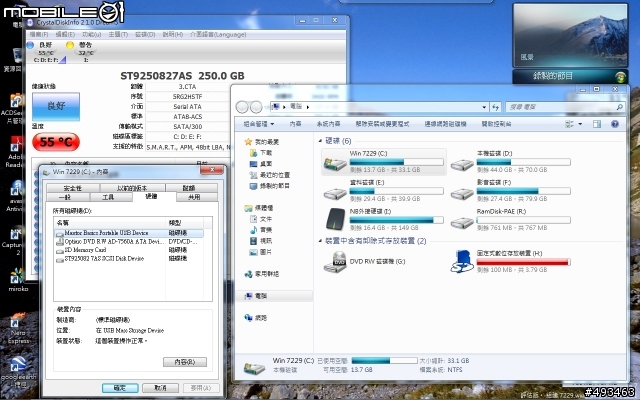The height and width of the screenshot is (400, 640).
Task: Open the miroko desktop shortcut
Action: [17, 280]
